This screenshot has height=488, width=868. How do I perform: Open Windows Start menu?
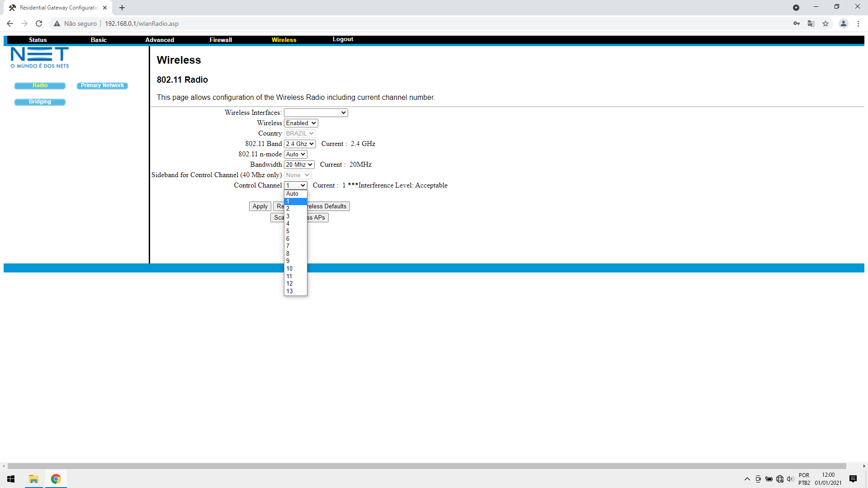(11, 479)
